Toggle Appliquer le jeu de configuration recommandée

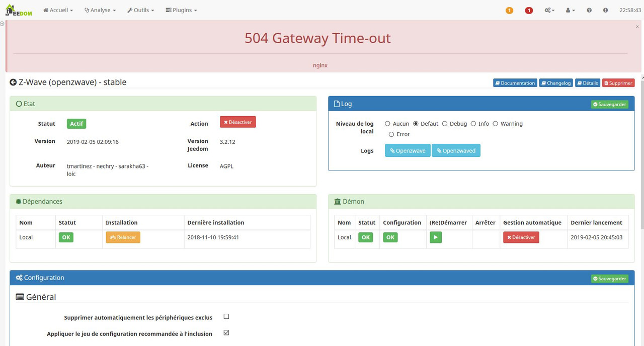click(x=226, y=332)
